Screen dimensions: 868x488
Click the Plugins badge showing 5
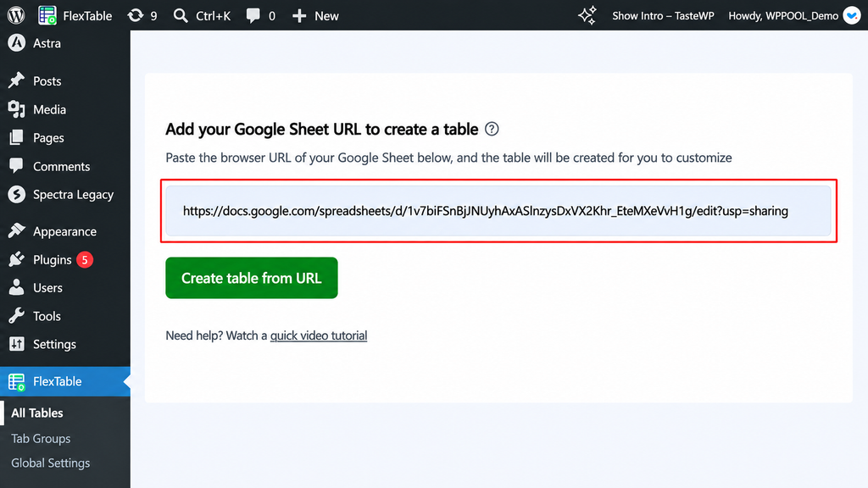(x=85, y=259)
